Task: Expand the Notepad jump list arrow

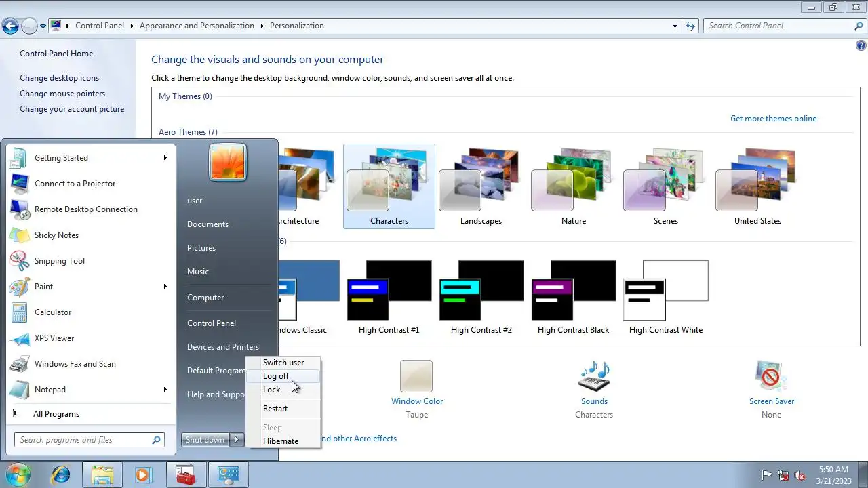Action: coord(165,390)
